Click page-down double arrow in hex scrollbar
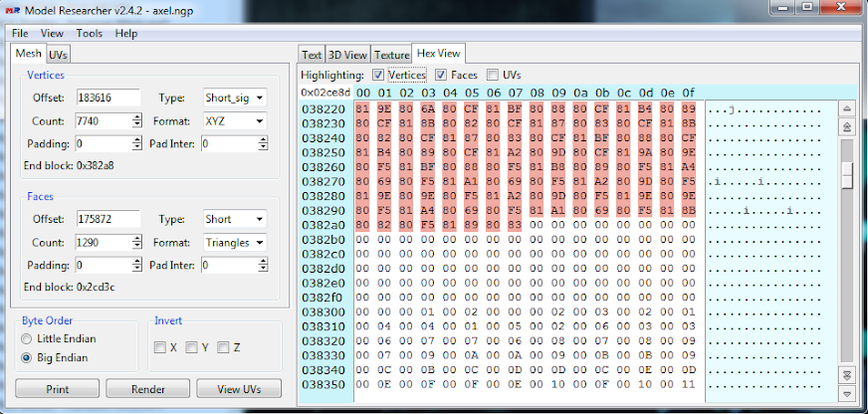This screenshot has width=868, height=414. pos(846,375)
